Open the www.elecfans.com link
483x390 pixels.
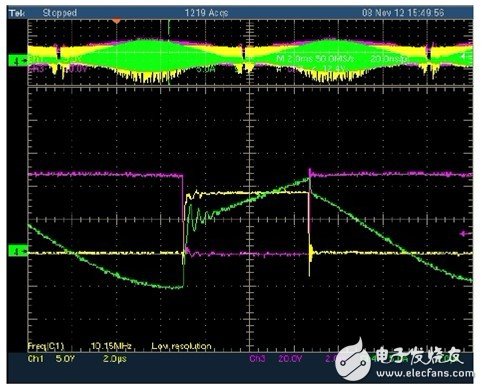click(425, 373)
